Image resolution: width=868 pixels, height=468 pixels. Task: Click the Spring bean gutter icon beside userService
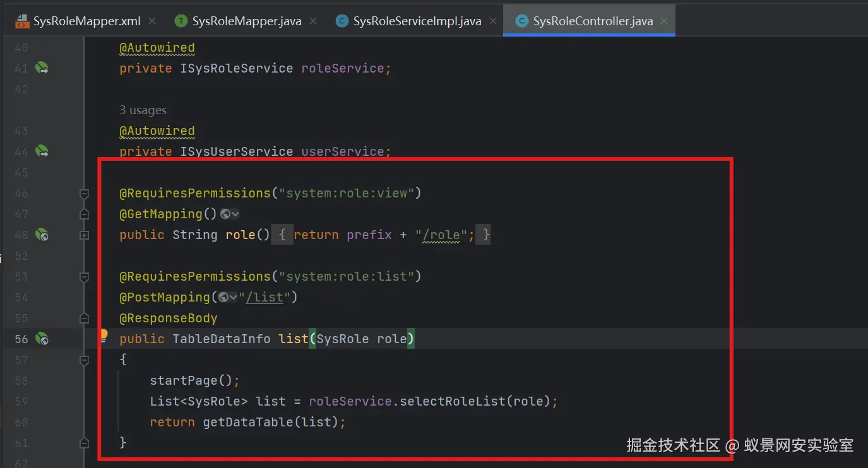42,151
